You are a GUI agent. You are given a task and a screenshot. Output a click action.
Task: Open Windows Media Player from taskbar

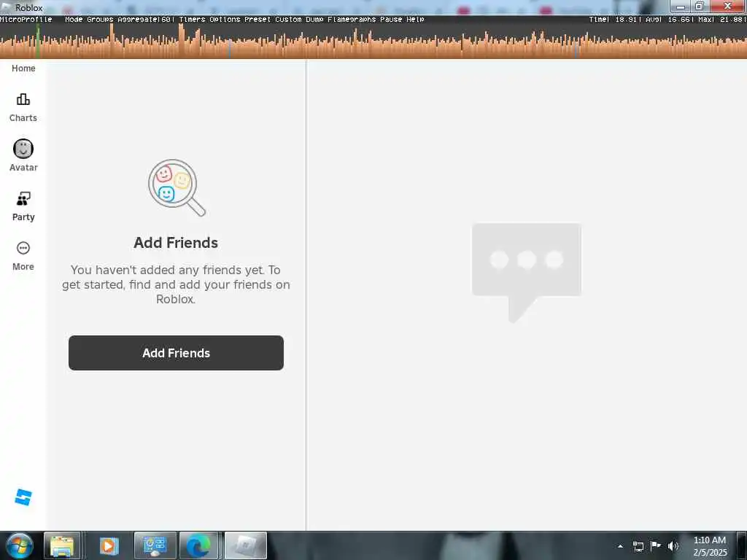click(108, 545)
